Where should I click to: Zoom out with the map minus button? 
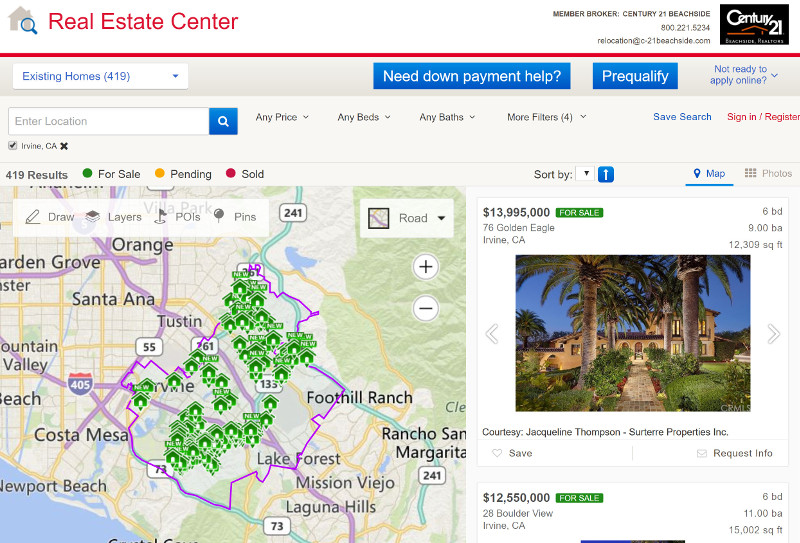426,308
